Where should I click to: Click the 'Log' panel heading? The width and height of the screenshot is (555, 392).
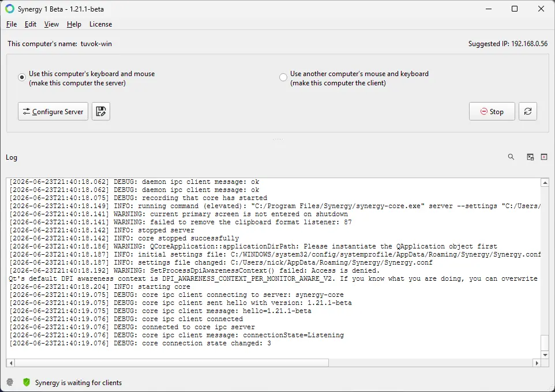click(x=12, y=157)
